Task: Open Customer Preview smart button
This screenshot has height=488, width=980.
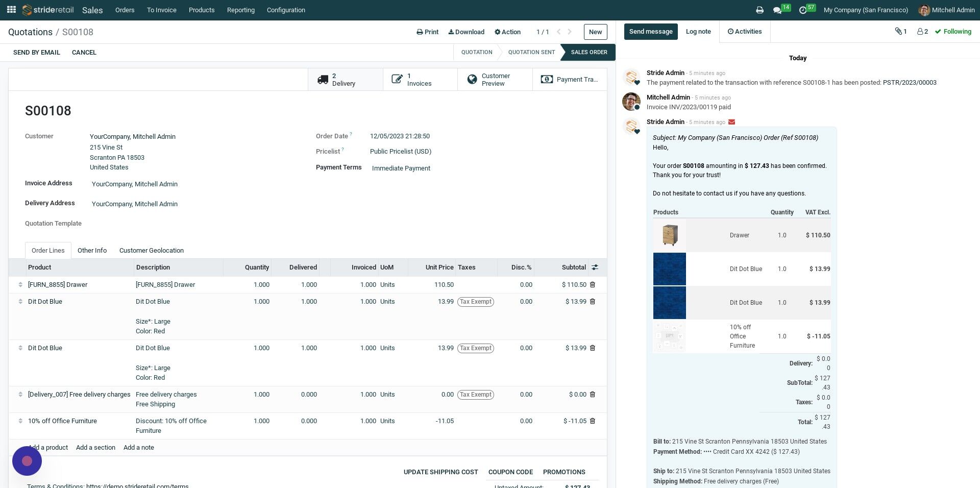Action: (495, 80)
